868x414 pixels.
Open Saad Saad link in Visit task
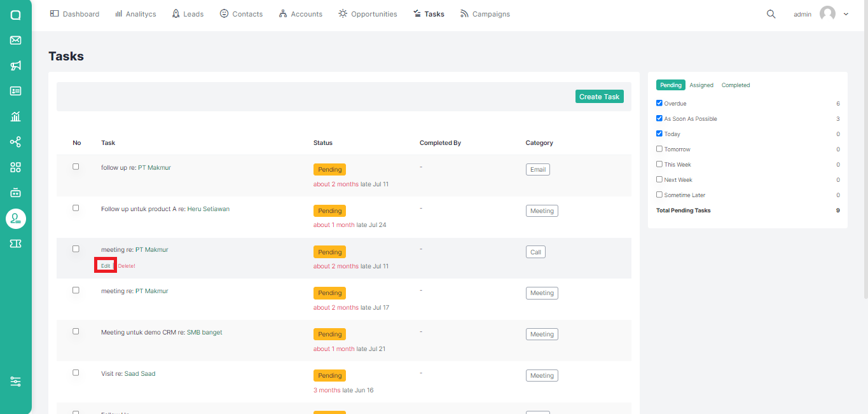140,373
